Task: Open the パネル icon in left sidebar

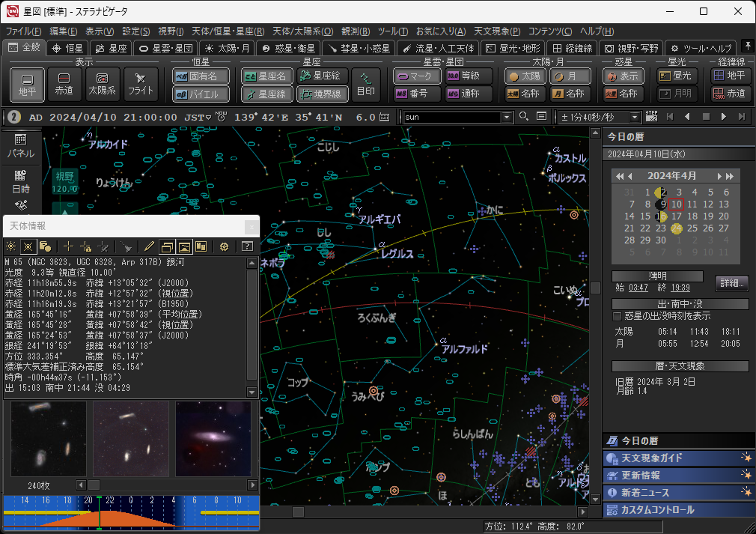Action: 20,145
